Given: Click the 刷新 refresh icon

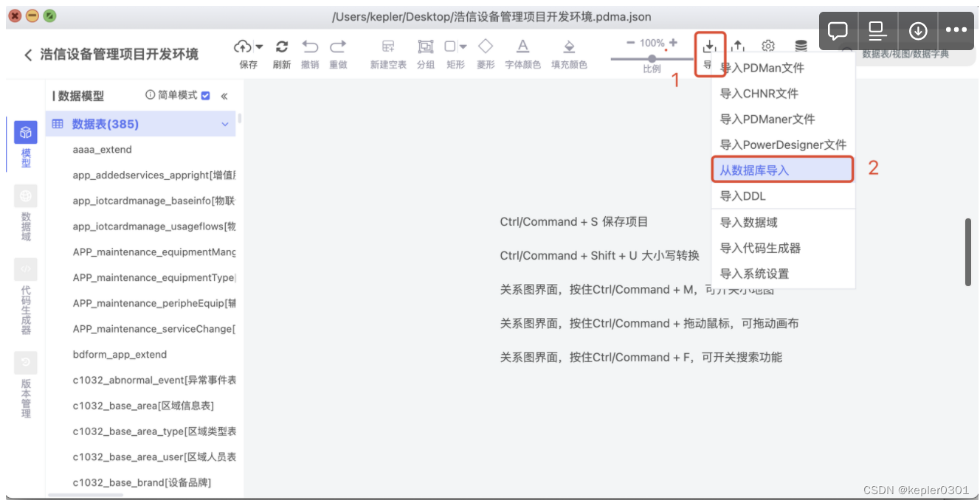Looking at the screenshot, I should click(282, 46).
